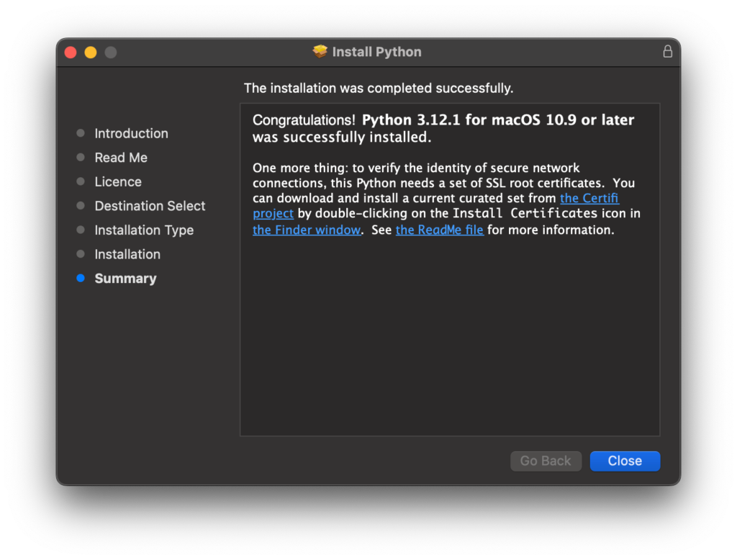Select the Introduction step in the sidebar
The width and height of the screenshot is (737, 560).
(132, 133)
